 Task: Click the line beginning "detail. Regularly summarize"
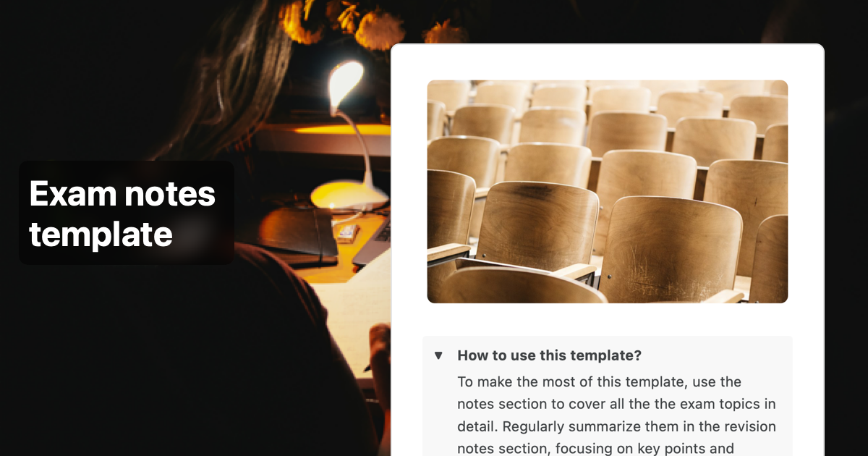(616, 426)
